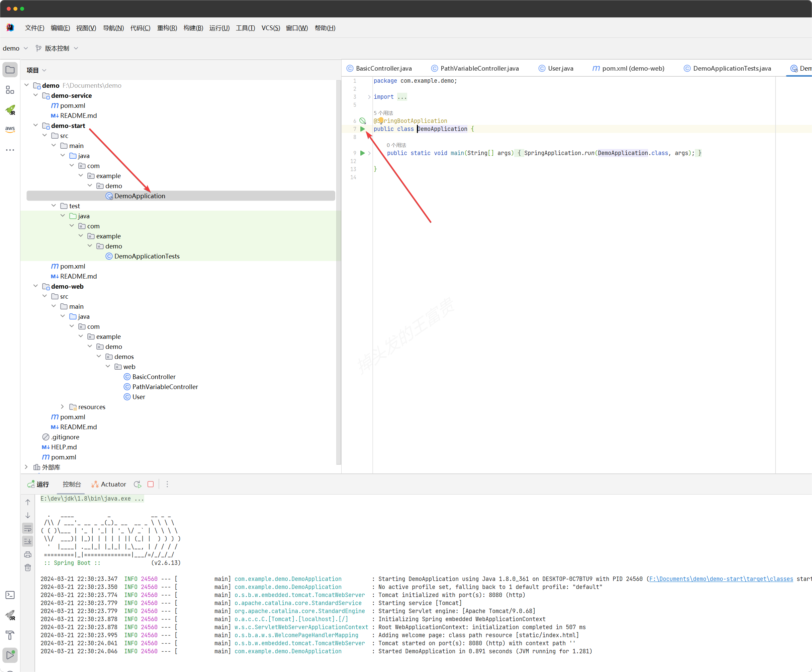Clear console with trash icon
This screenshot has height=672, width=812.
[28, 568]
